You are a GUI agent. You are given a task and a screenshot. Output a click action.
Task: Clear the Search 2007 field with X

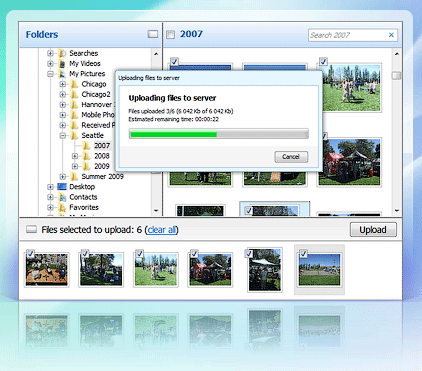391,35
